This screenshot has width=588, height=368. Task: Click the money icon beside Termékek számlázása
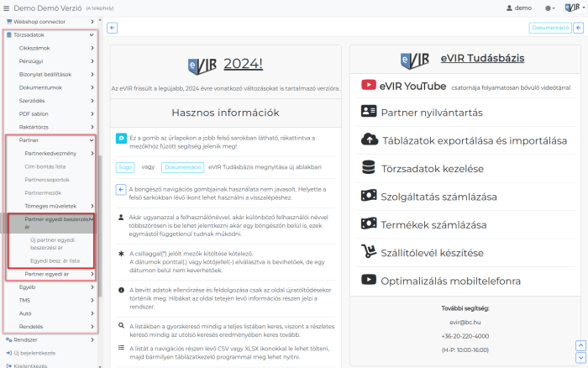coord(368,223)
